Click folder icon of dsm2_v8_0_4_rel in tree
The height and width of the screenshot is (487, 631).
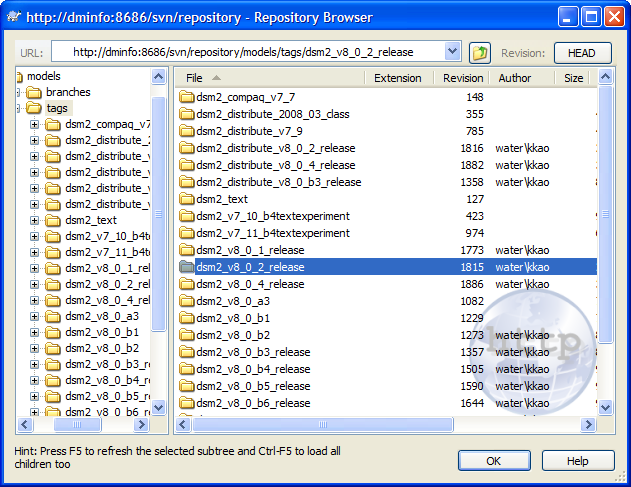click(52, 301)
